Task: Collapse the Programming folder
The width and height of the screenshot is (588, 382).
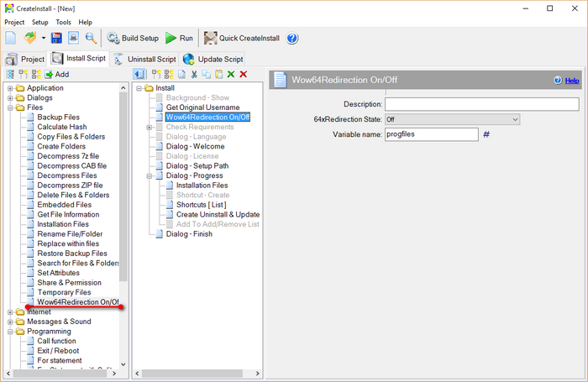Action: (10, 332)
